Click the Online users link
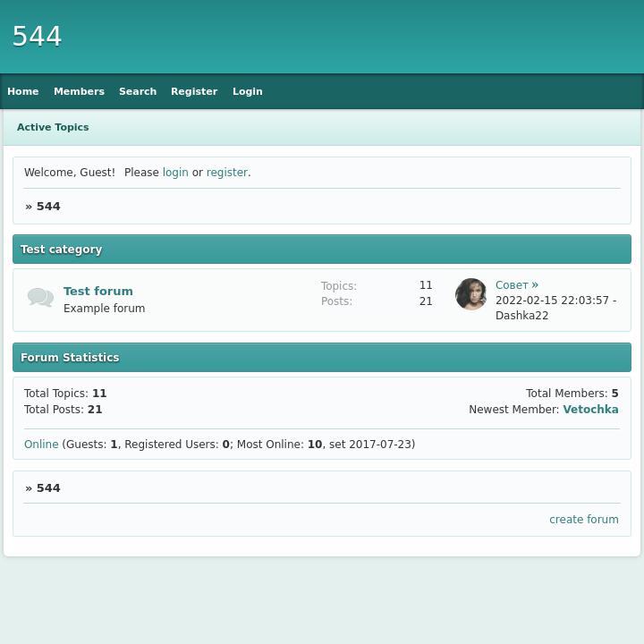644x644 pixels. 41,445
